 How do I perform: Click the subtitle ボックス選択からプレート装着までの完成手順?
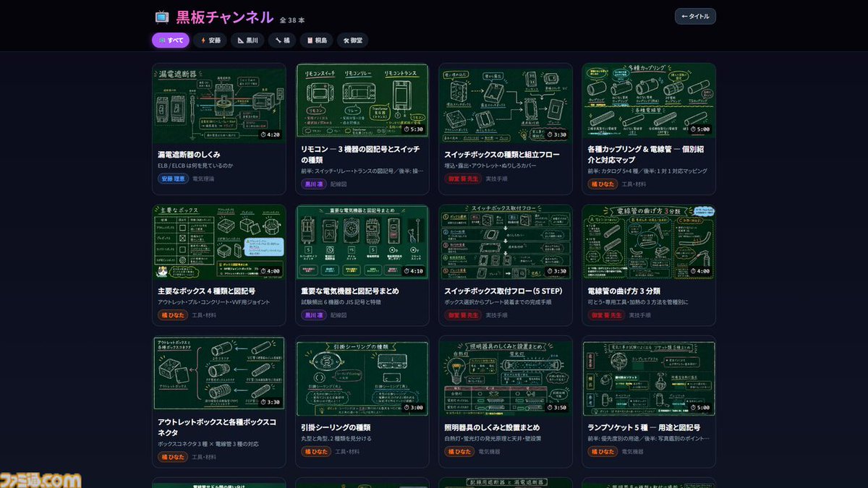pyautogui.click(x=498, y=302)
